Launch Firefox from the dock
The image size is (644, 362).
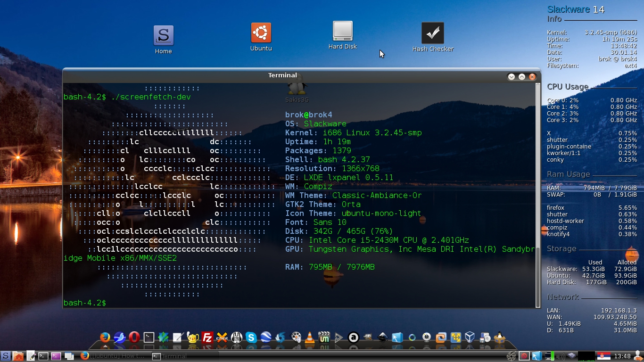[105, 337]
